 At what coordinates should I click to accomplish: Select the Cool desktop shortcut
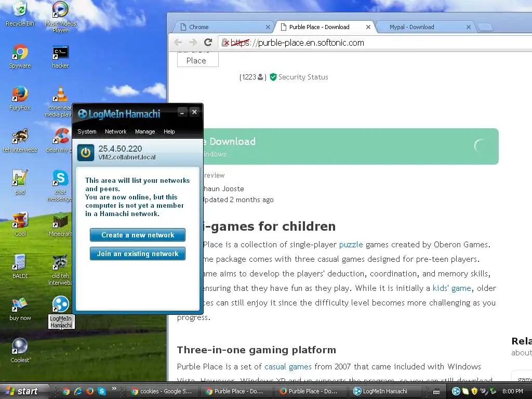click(x=20, y=224)
